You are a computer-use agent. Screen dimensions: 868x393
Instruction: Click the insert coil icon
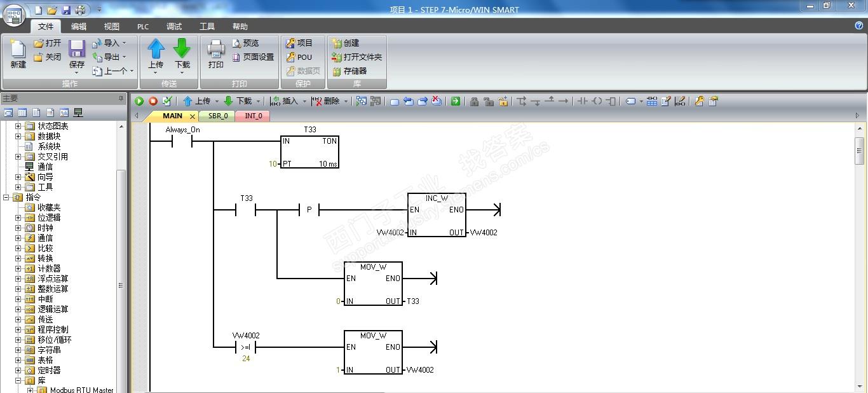click(597, 101)
